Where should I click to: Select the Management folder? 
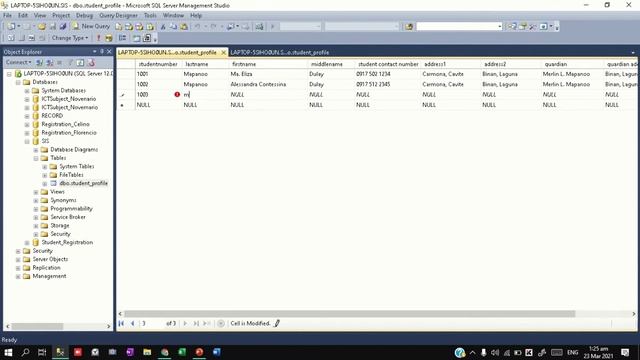coord(49,276)
